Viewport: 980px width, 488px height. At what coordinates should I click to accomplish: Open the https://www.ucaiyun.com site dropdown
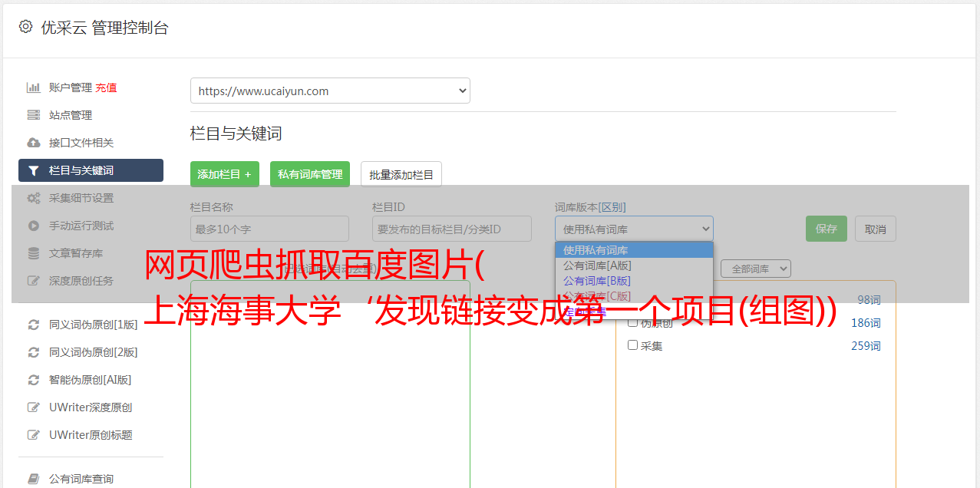tap(330, 91)
